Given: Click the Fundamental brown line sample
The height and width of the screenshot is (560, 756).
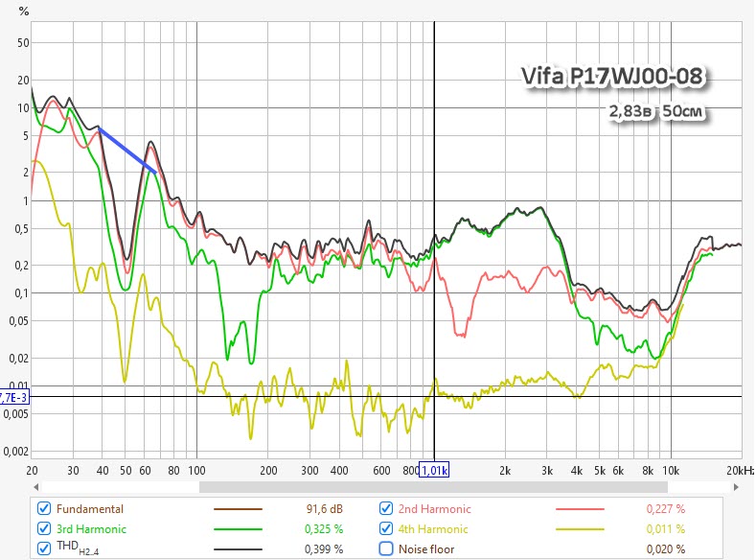Looking at the screenshot, I should pos(238,509).
